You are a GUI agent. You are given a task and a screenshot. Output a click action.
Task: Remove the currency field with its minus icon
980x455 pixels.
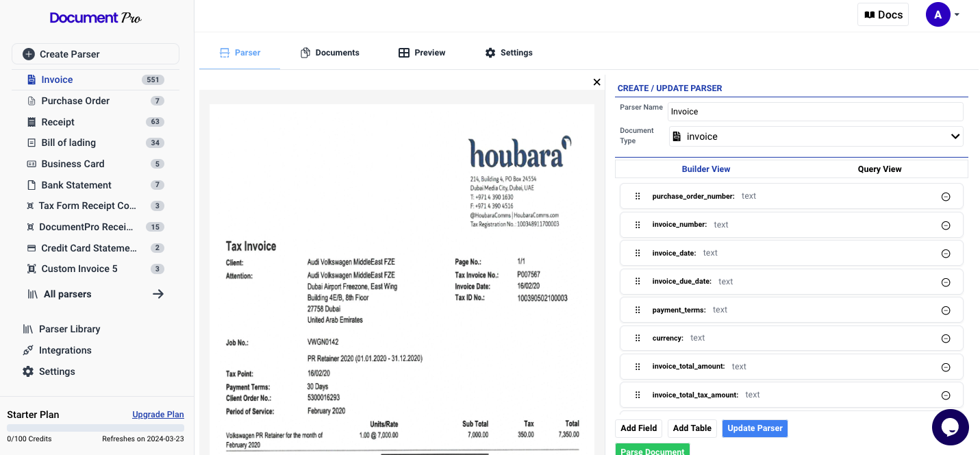click(946, 338)
